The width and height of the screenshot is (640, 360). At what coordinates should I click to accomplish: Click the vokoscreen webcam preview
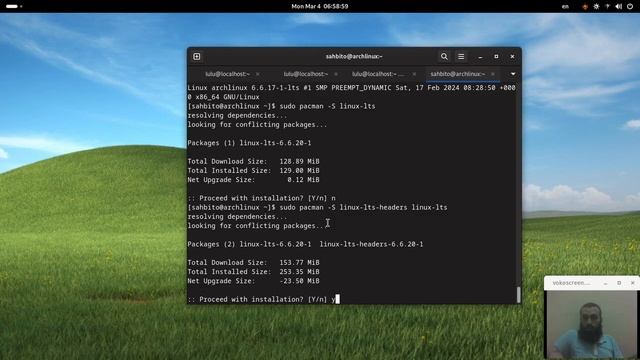591,325
